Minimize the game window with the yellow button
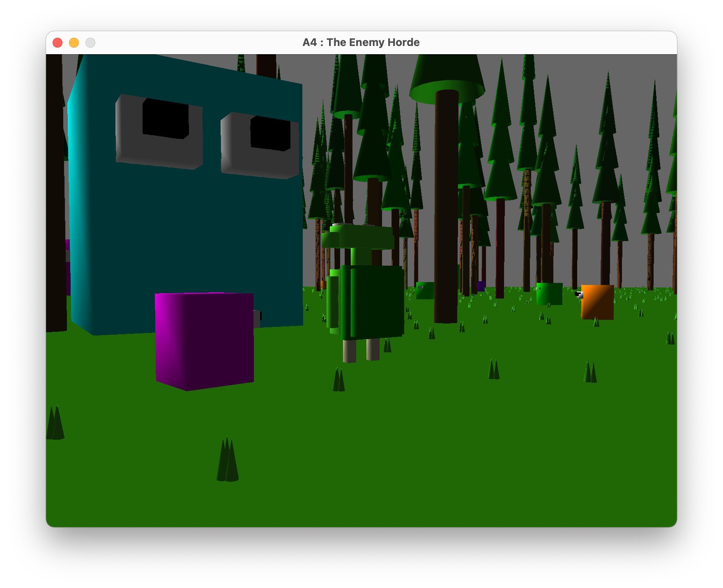Image resolution: width=723 pixels, height=588 pixels. pos(74,43)
